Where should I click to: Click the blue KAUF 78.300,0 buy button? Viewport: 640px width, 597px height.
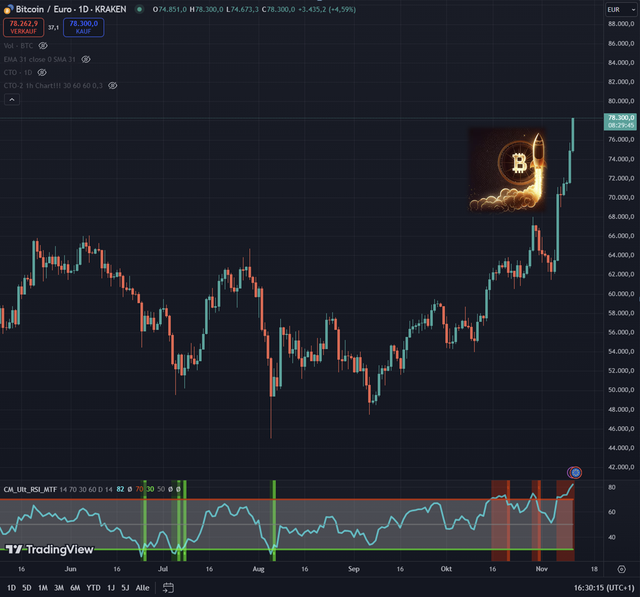tap(84, 27)
